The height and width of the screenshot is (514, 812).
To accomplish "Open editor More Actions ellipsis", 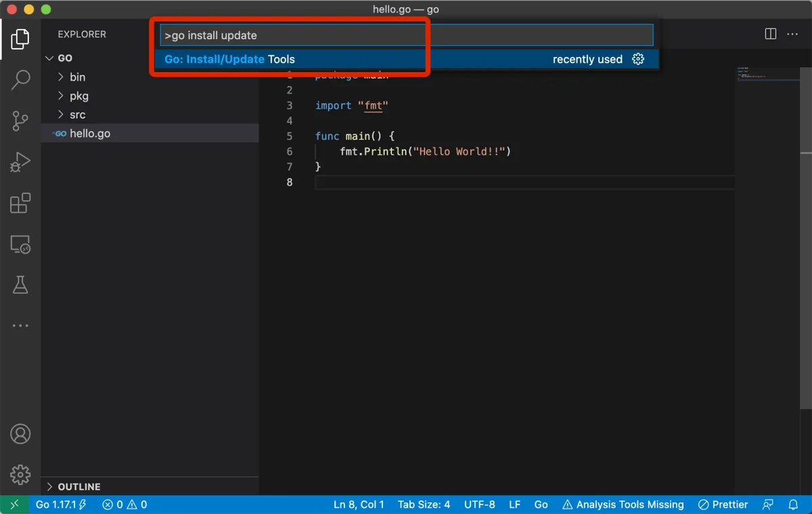I will pyautogui.click(x=792, y=34).
